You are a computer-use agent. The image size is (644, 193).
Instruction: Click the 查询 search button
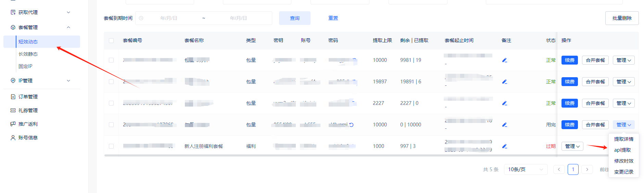tap(295, 18)
